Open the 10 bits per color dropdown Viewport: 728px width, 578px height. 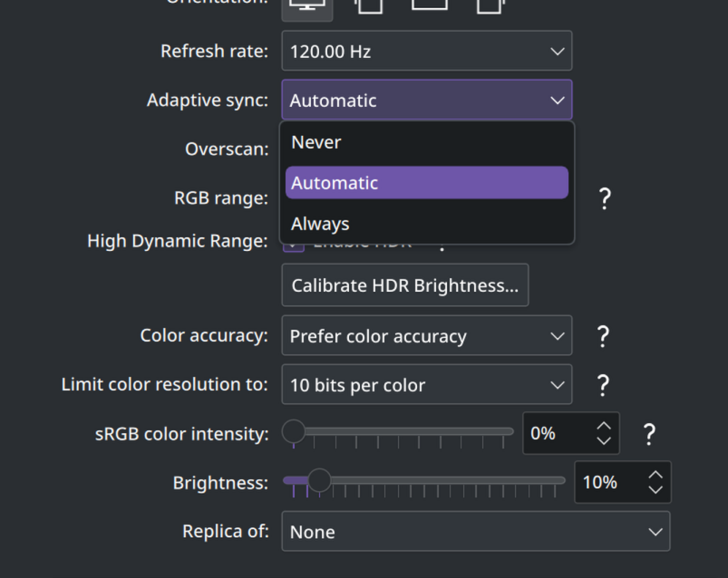tap(426, 385)
